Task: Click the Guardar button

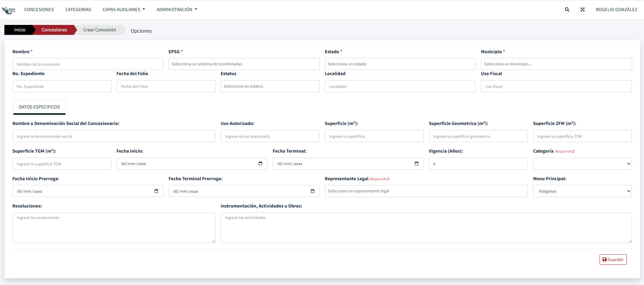Action: pos(613,260)
